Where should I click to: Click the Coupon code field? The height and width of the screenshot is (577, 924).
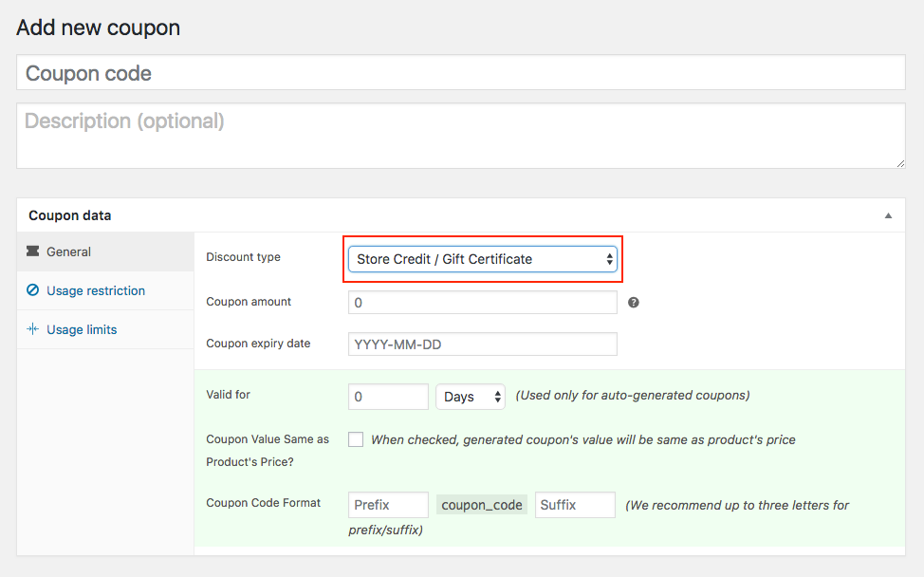pos(461,73)
